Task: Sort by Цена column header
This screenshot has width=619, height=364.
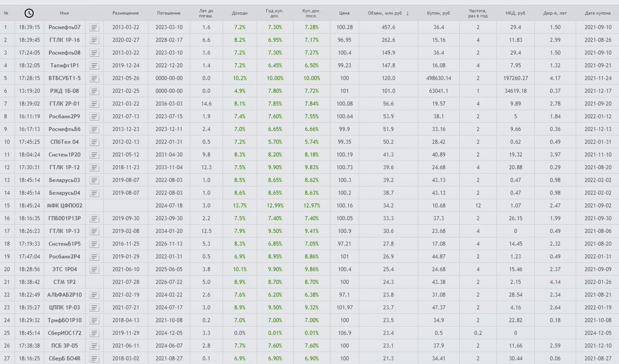Action: [x=344, y=13]
